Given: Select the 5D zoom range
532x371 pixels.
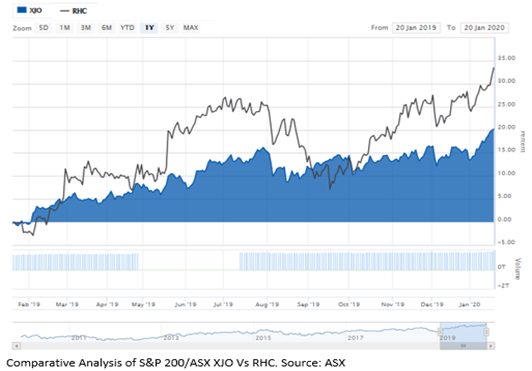Looking at the screenshot, I should pyautogui.click(x=43, y=28).
